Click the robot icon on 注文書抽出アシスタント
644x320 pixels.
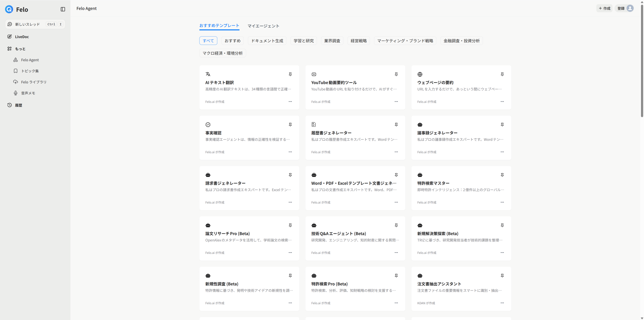point(420,276)
